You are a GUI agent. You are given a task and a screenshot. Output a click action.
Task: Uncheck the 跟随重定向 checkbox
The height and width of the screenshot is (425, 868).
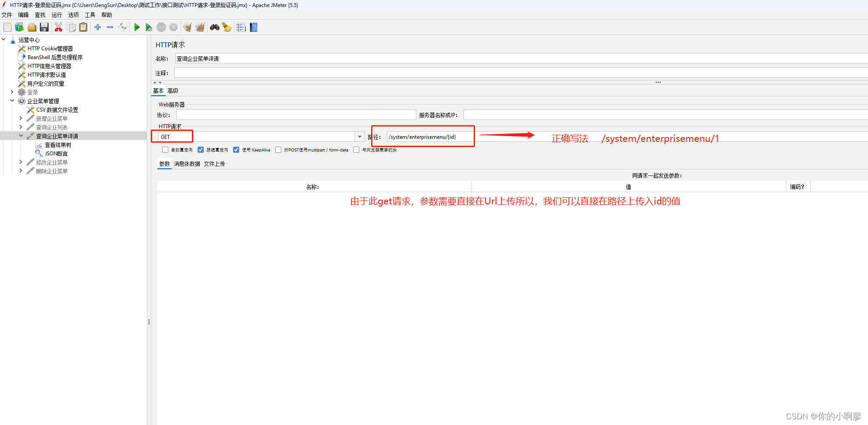201,150
